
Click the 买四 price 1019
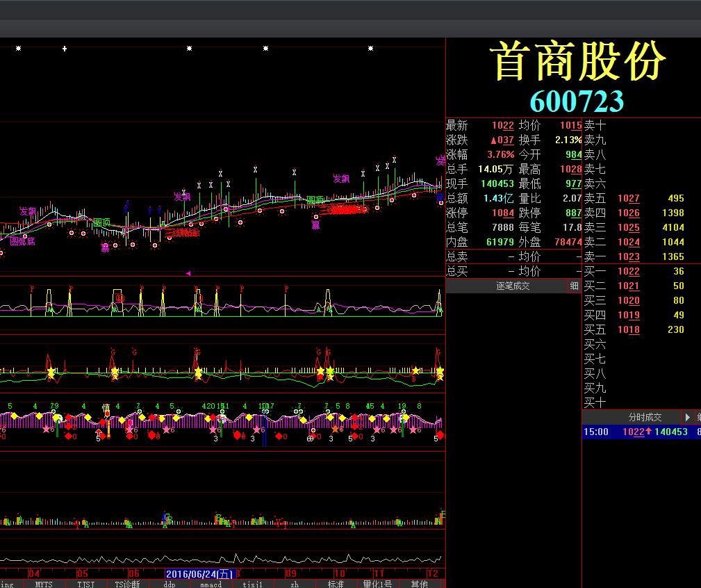pos(629,316)
